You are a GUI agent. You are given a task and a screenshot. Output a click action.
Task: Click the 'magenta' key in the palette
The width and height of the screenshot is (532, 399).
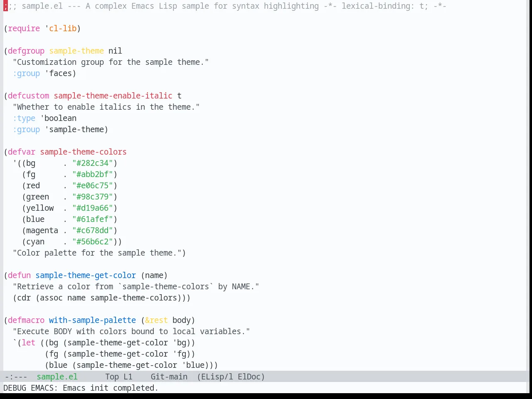42,230
